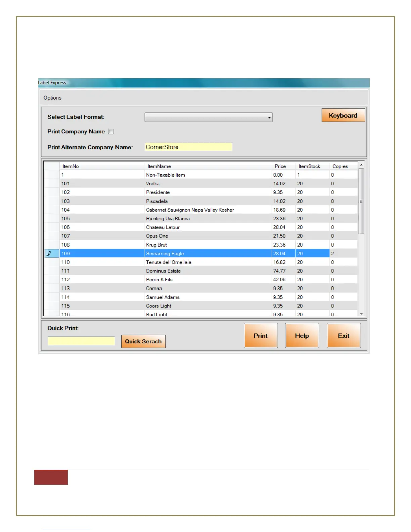This screenshot has width=411, height=532.
Task: Click the 0.00 price cell
Action: pyautogui.click(x=284, y=175)
